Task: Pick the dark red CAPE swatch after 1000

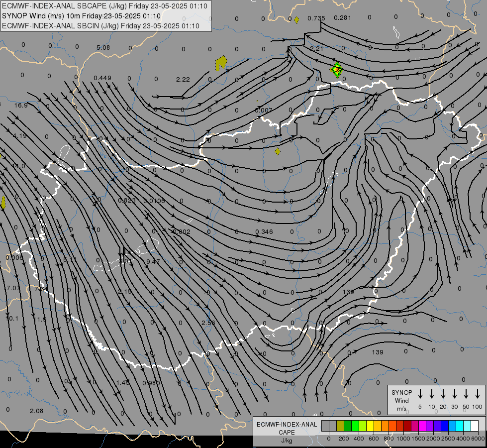Action: 407,426
